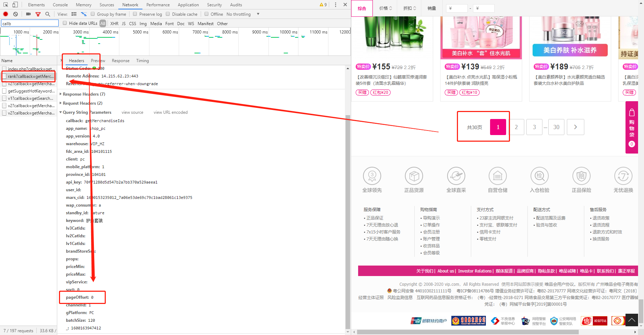
Task: Click the page horizontal scrollbar
Action: [468, 332]
